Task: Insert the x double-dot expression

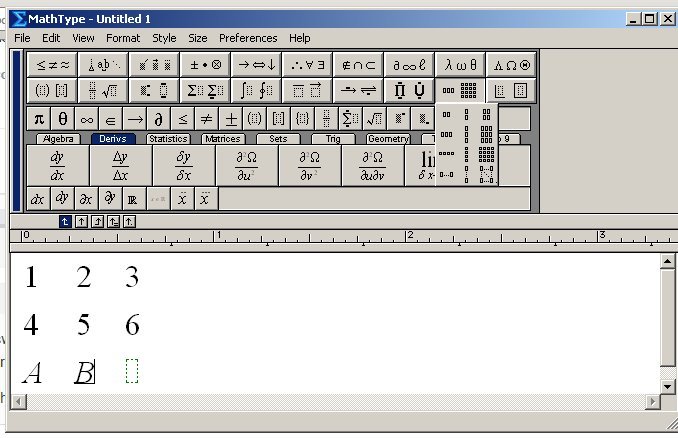Action: pos(182,199)
